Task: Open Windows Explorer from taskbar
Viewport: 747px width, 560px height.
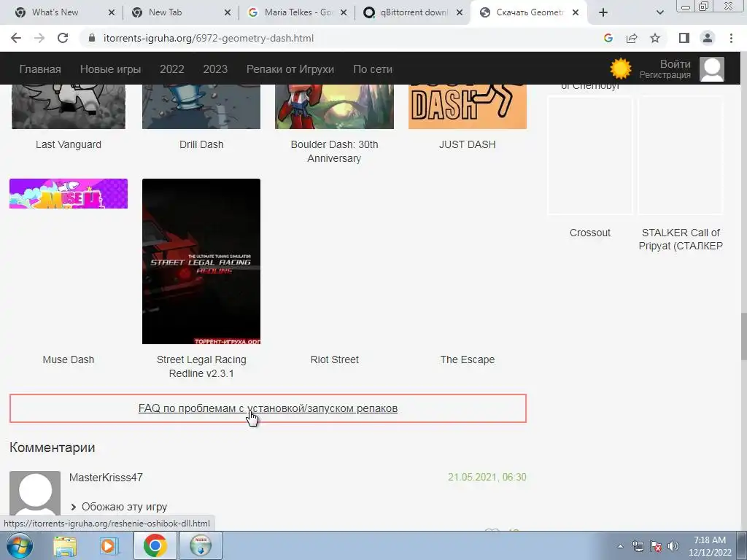Action: [x=65, y=545]
